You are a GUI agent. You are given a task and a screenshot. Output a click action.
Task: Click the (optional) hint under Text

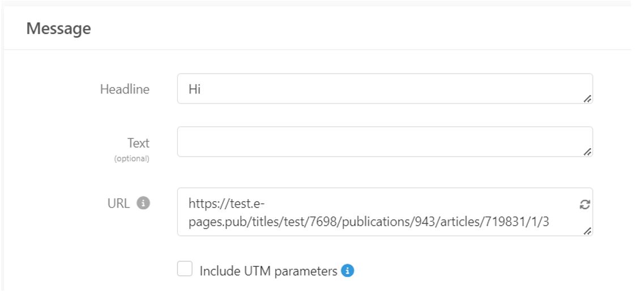(132, 159)
